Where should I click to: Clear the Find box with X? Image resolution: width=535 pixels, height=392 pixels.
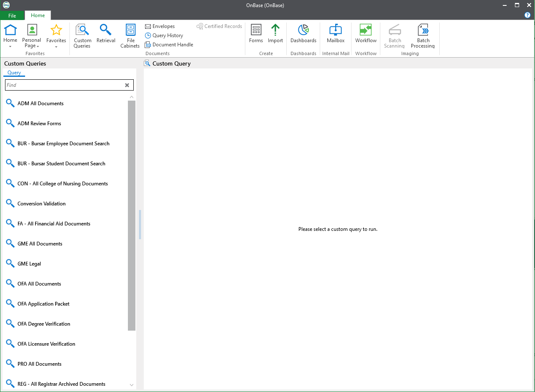[x=127, y=85]
